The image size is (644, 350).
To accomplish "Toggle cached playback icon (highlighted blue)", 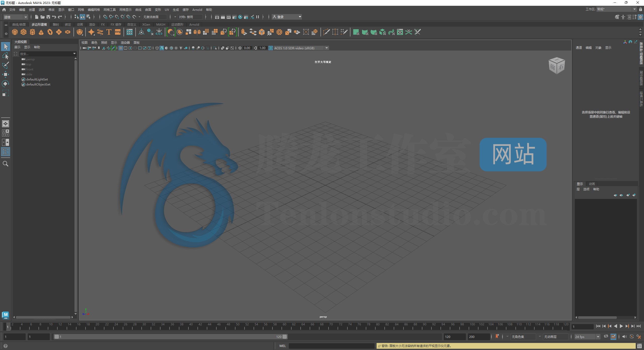I will 613,336.
